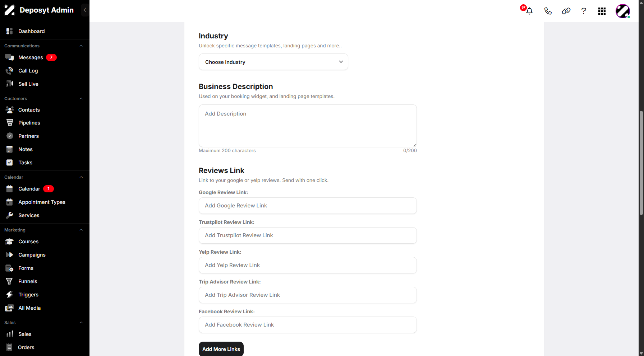Collapse the Calendar section header
Screen dimensions: 644x356
pos(81,177)
